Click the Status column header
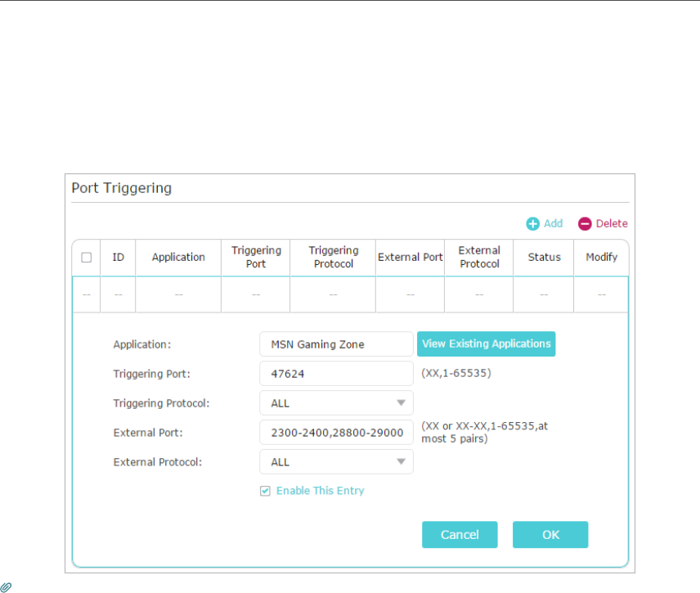 [x=544, y=257]
